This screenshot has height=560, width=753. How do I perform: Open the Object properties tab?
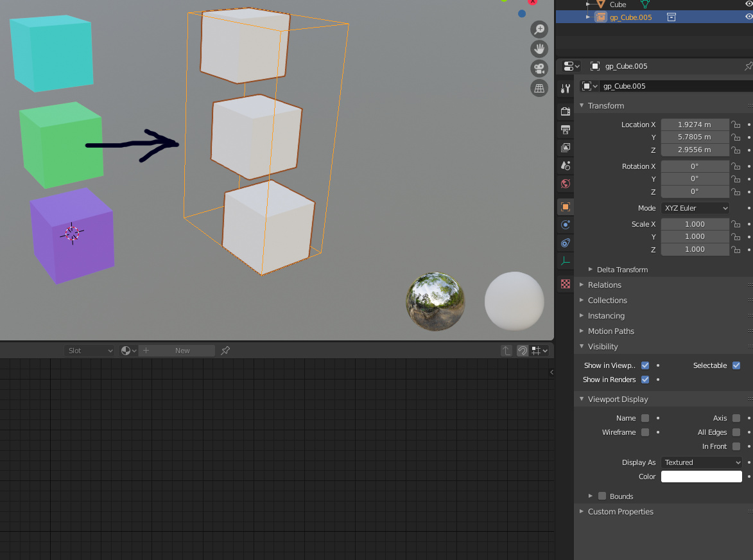click(x=565, y=207)
